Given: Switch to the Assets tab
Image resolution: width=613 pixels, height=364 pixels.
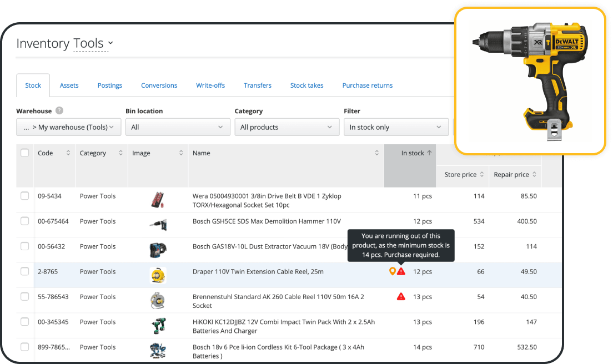Looking at the screenshot, I should pos(69,85).
